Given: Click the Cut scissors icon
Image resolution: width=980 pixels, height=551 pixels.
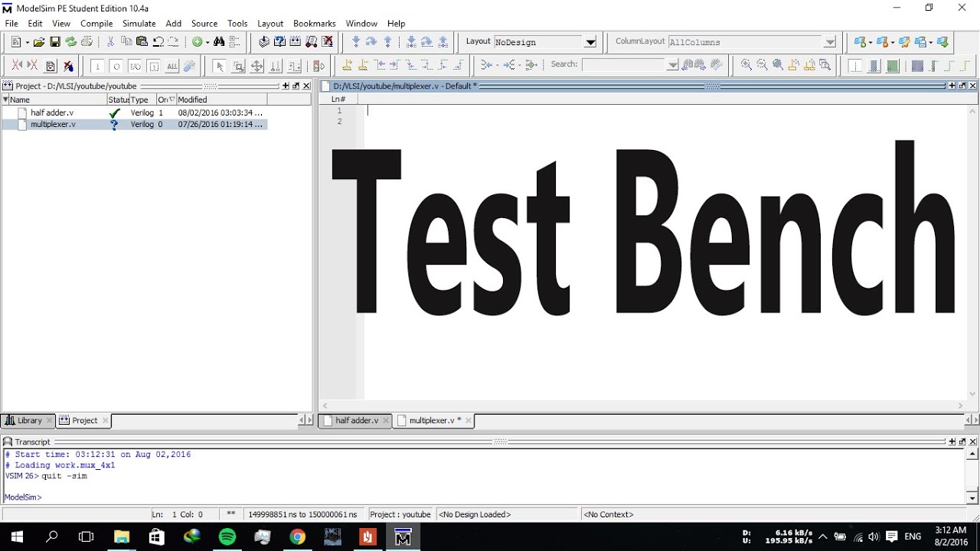Looking at the screenshot, I should pos(110,42).
